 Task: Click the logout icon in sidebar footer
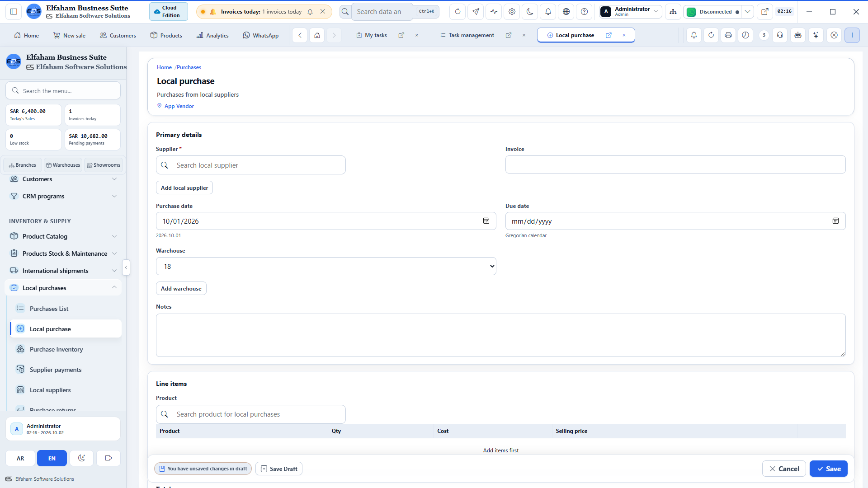pyautogui.click(x=108, y=458)
